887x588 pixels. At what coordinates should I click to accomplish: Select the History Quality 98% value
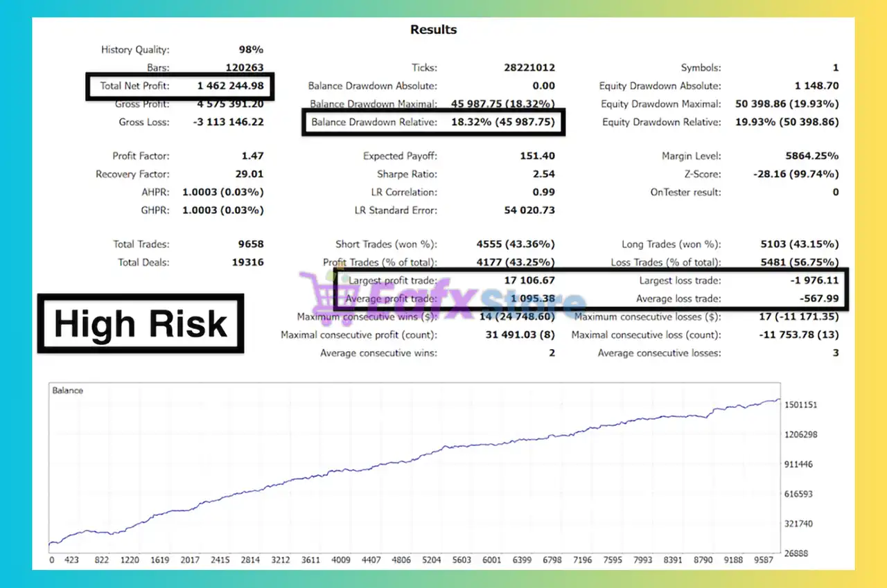coord(250,50)
